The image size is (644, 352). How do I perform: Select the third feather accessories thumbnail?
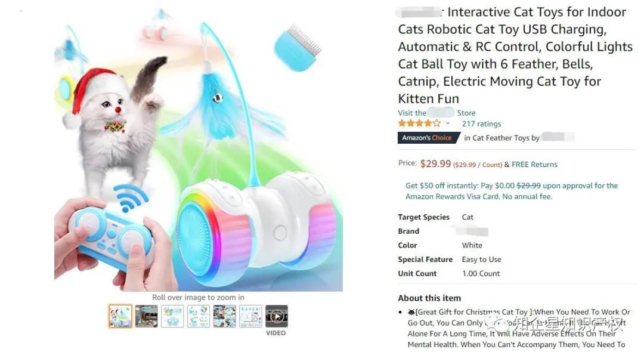pos(173,316)
